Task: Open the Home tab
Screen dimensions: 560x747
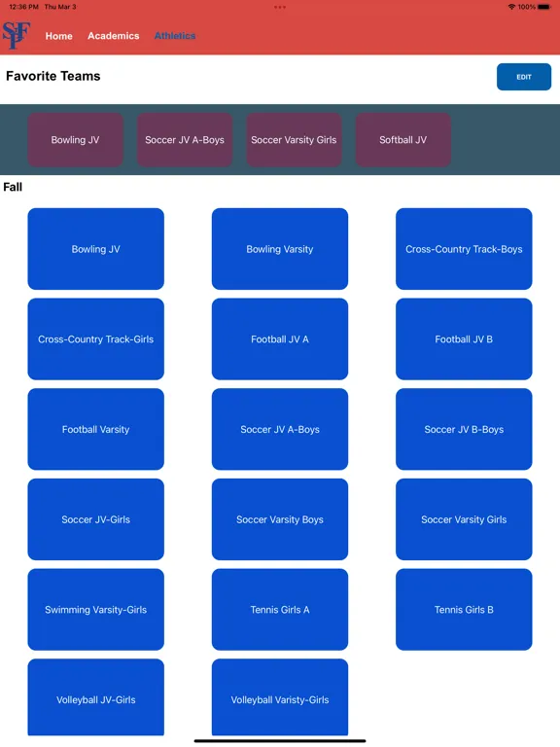Action: tap(59, 36)
